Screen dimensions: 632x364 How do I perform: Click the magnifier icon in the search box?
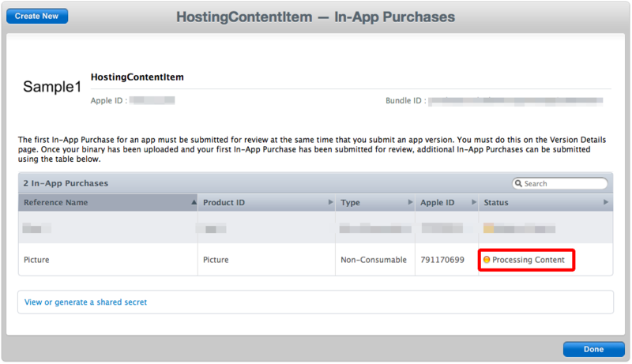(518, 183)
